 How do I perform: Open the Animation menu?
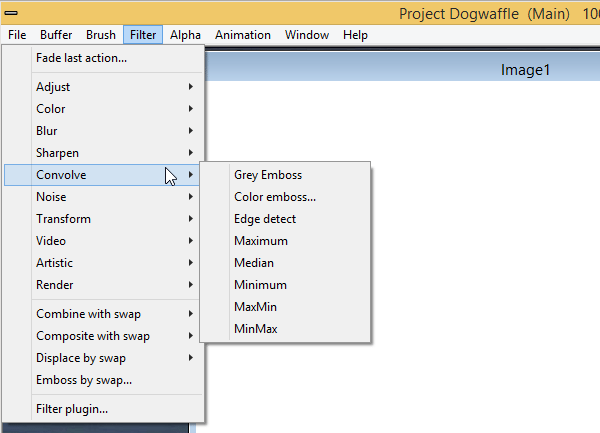tap(243, 35)
